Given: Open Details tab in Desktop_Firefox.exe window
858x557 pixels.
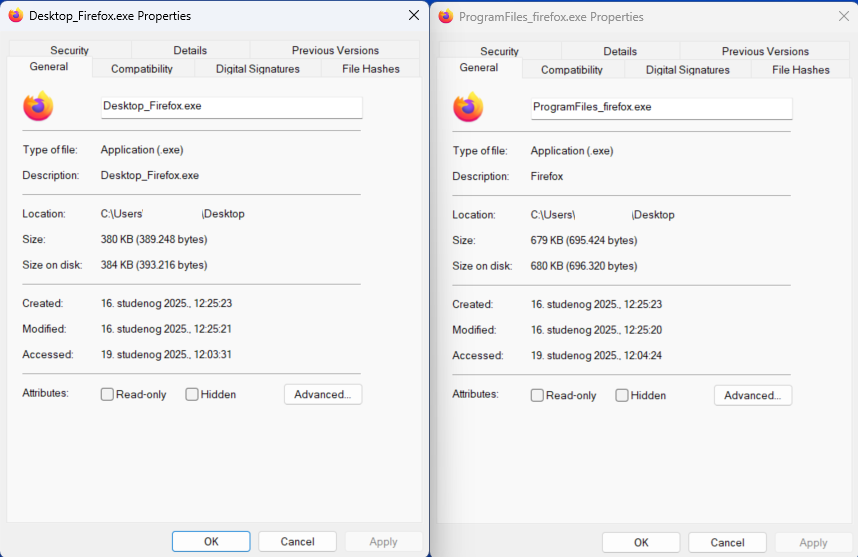Looking at the screenshot, I should coord(190,50).
